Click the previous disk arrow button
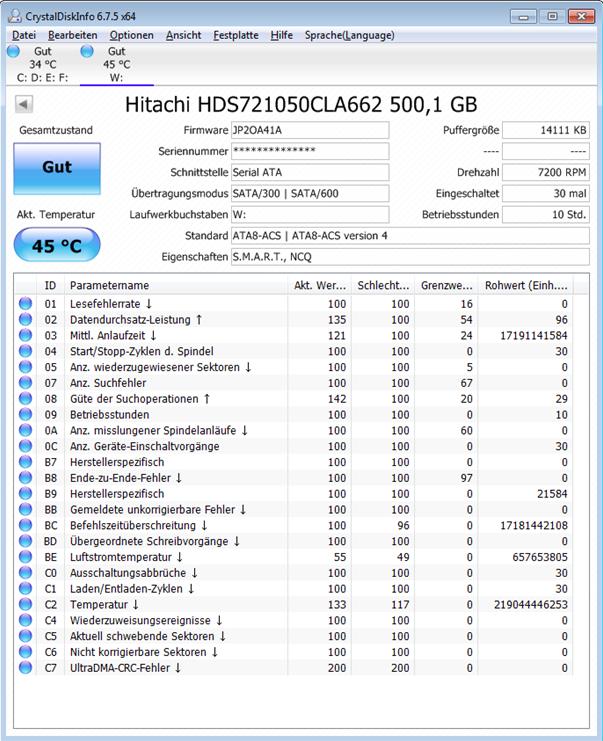This screenshot has width=603, height=741. pos(24,104)
